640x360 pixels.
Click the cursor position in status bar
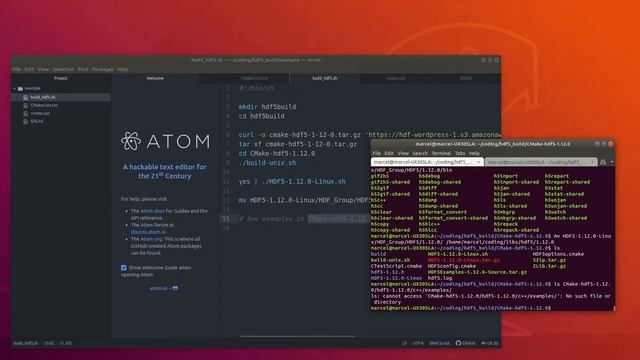tap(49, 343)
